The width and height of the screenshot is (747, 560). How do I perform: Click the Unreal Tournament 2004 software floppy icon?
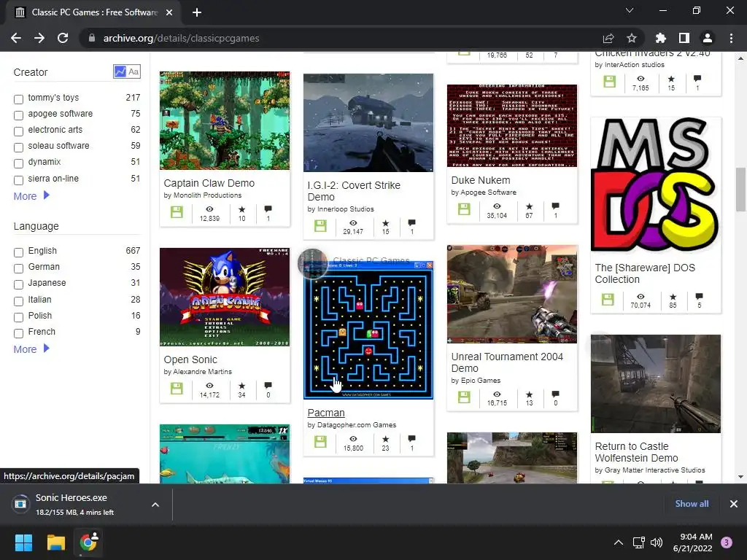point(464,397)
